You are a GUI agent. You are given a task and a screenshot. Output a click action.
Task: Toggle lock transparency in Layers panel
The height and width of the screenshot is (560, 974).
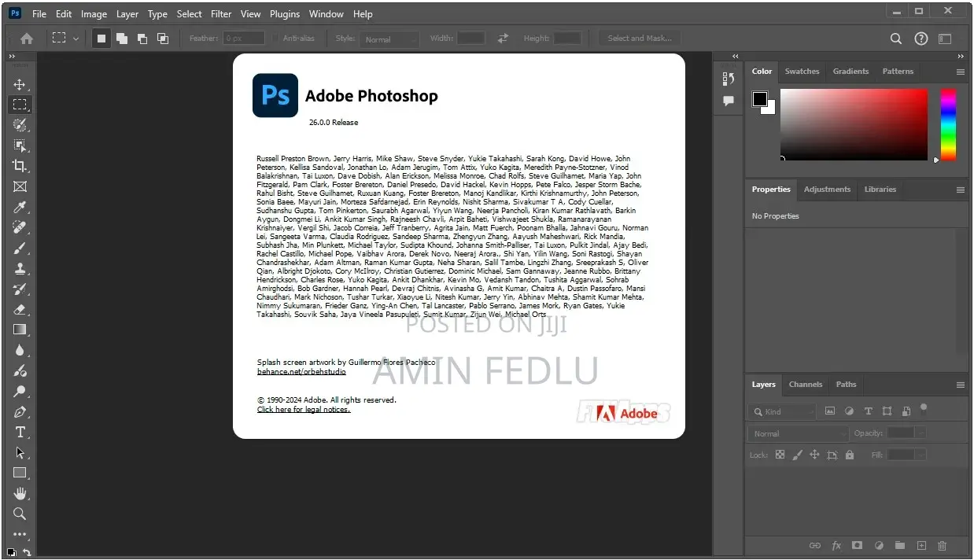[x=779, y=455]
